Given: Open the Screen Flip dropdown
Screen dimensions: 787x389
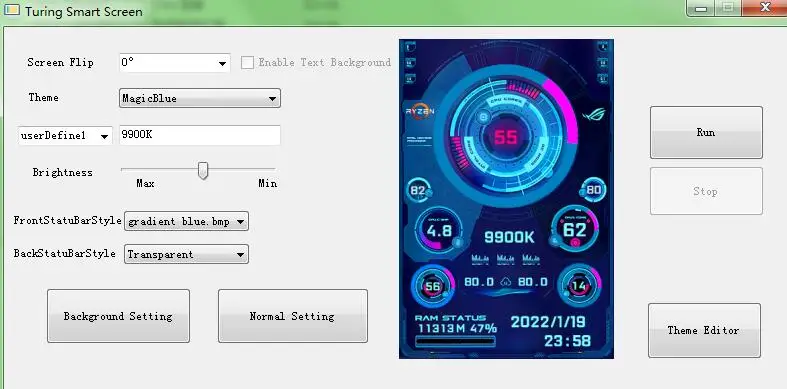Looking at the screenshot, I should pyautogui.click(x=175, y=63).
